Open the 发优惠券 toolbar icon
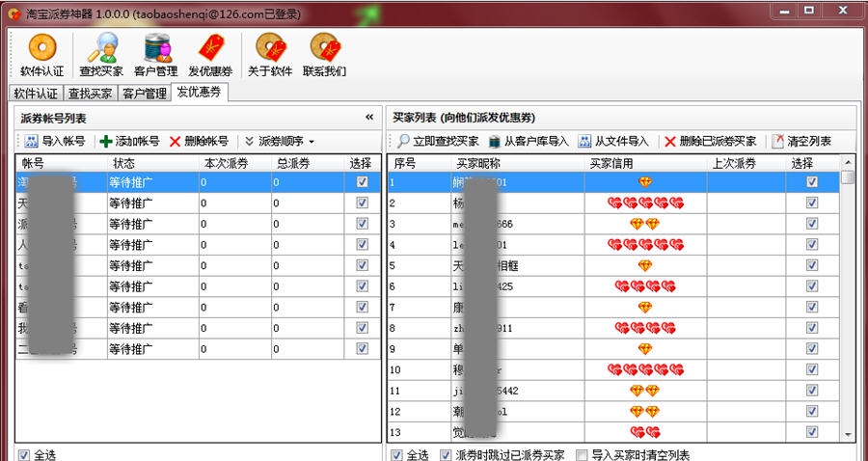The height and width of the screenshot is (461, 868). coord(211,55)
